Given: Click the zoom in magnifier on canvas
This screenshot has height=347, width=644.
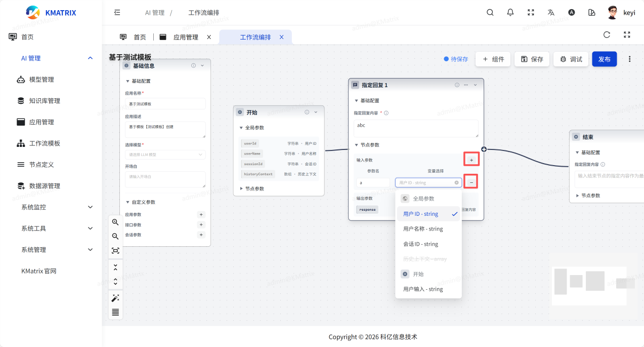Looking at the screenshot, I should click(x=115, y=222).
